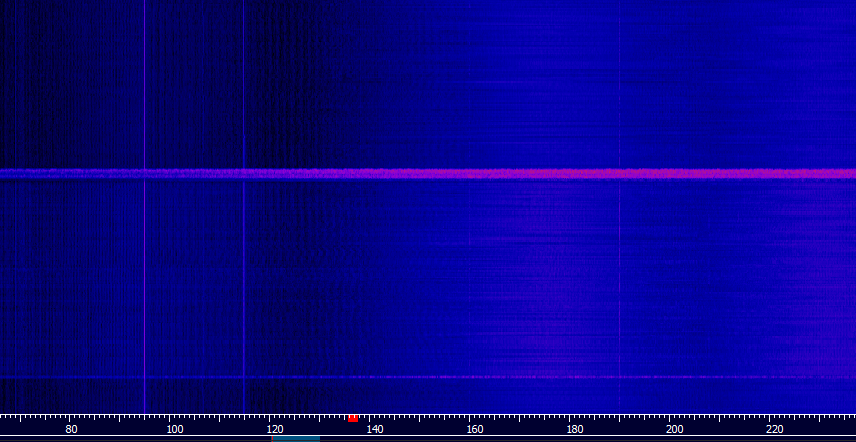The width and height of the screenshot is (856, 442).
Task: Select the blue scrollbar thumb below the ruler
Action: click(x=296, y=439)
